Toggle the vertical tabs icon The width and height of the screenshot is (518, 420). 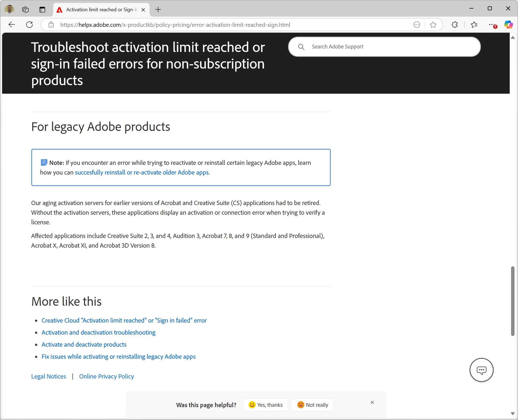tap(42, 10)
